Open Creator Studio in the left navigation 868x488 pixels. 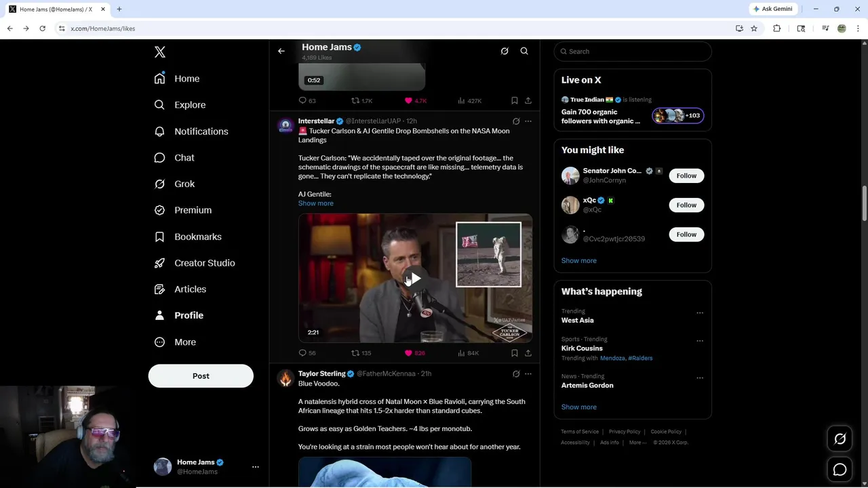point(195,263)
